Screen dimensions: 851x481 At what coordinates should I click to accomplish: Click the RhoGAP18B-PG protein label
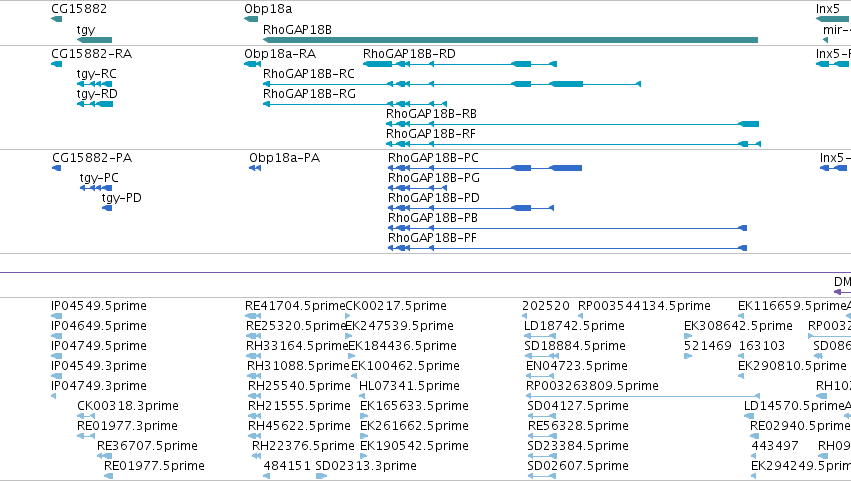pyautogui.click(x=434, y=178)
